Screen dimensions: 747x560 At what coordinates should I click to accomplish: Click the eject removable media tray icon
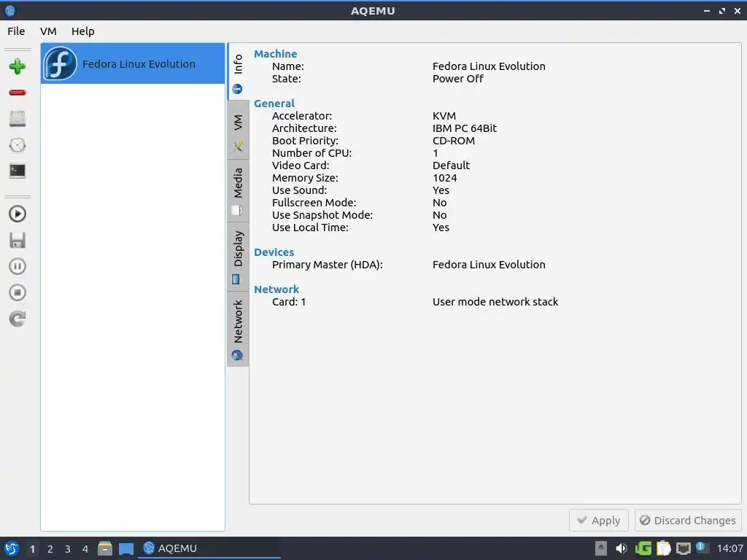tap(601, 548)
